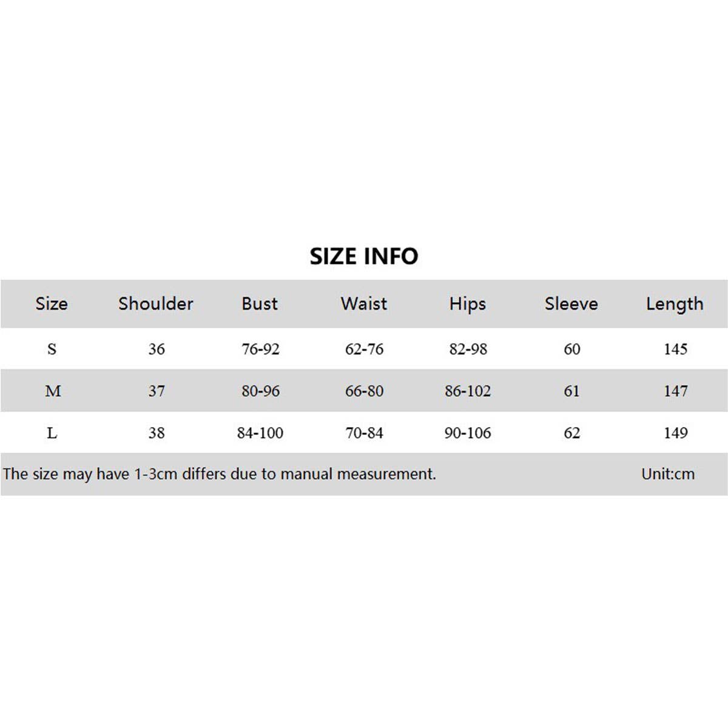Select the Waist column header
Viewport: 728px width, 728px height.
[364, 303]
